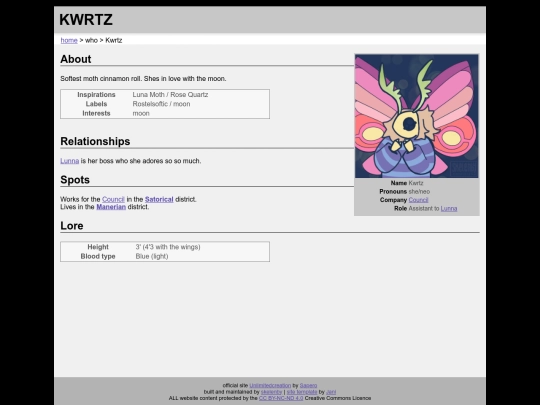This screenshot has width=540, height=405.
Task: Click the moth character portrait image
Action: click(417, 116)
